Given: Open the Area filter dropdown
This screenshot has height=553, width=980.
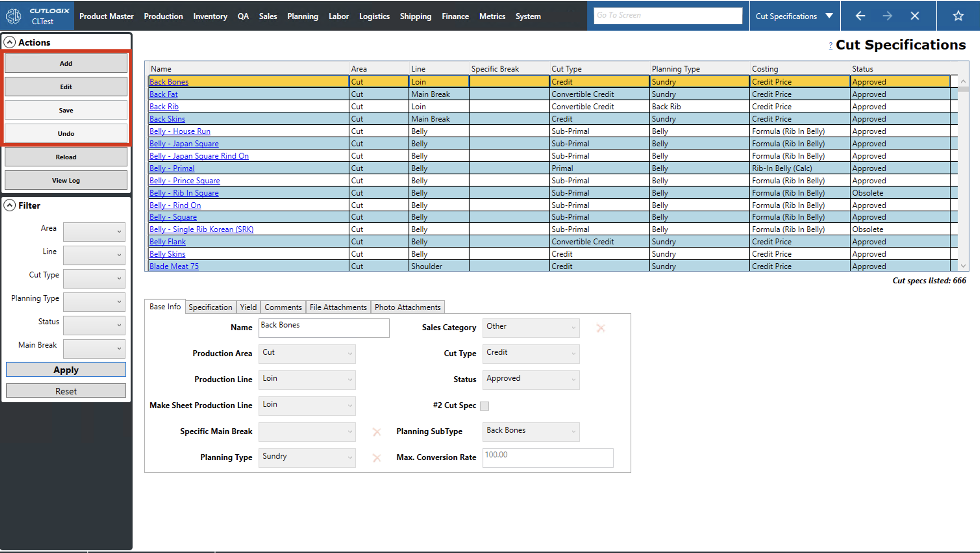Looking at the screenshot, I should [94, 231].
